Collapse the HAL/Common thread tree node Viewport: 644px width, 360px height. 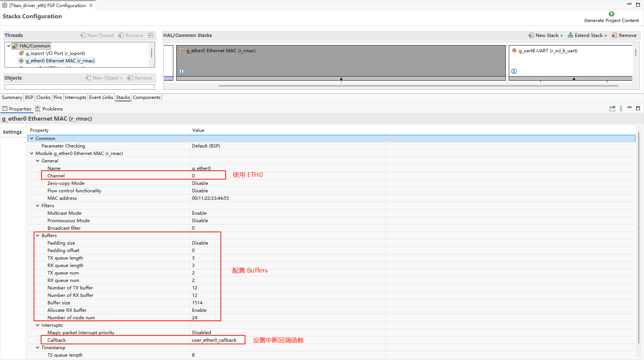coord(9,46)
